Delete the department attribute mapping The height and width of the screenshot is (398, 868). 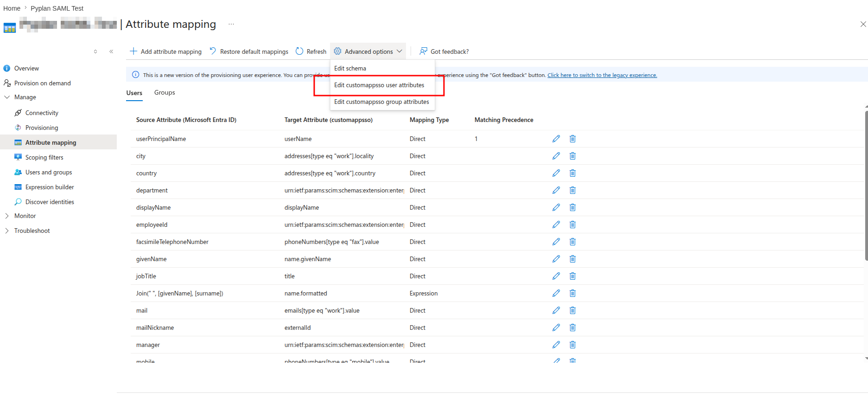point(573,190)
